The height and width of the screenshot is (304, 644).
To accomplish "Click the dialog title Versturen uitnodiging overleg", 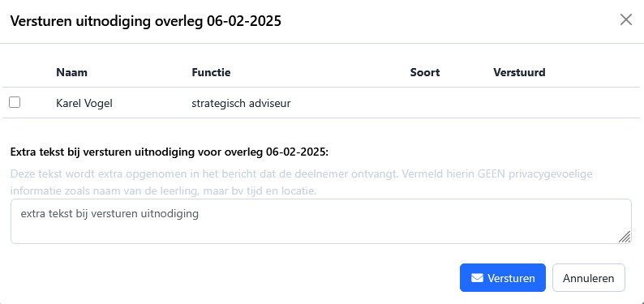I will pos(146,21).
